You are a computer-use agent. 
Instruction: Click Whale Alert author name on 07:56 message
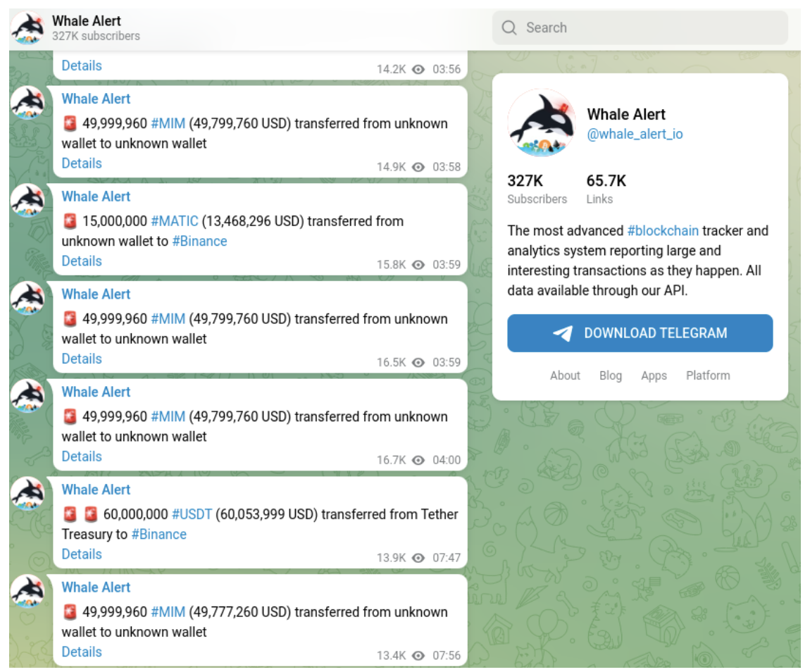pos(96,587)
